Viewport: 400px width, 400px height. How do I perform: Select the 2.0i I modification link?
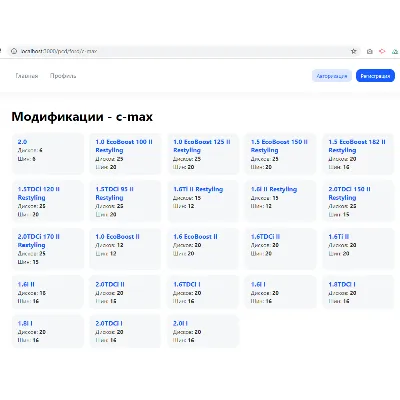click(180, 323)
